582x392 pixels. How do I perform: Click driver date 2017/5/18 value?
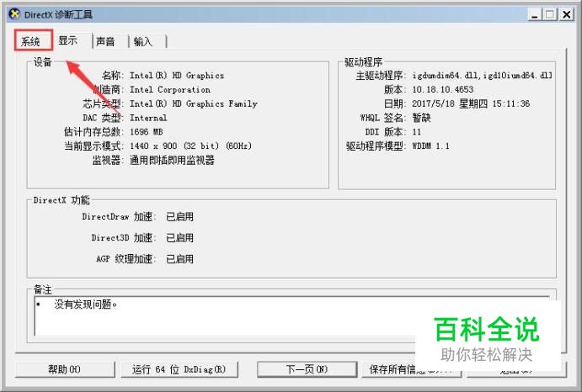click(x=471, y=103)
